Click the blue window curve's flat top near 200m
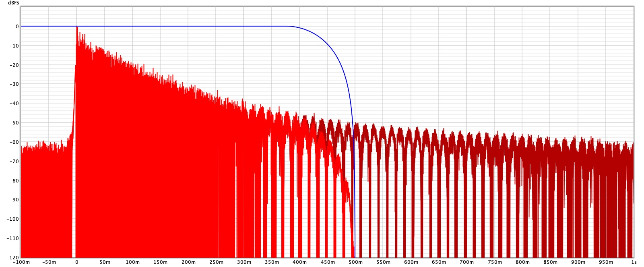Screen dimensions: 644x267 [188, 26]
